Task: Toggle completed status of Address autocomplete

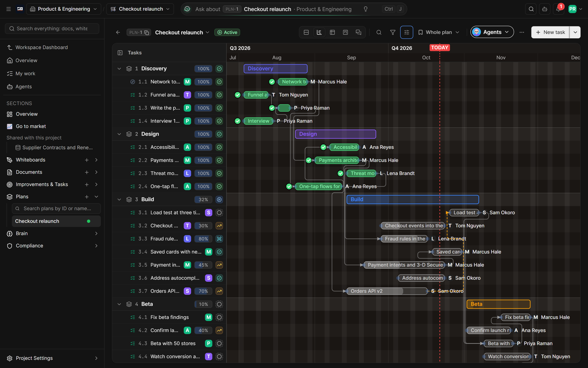Action: pos(219,278)
